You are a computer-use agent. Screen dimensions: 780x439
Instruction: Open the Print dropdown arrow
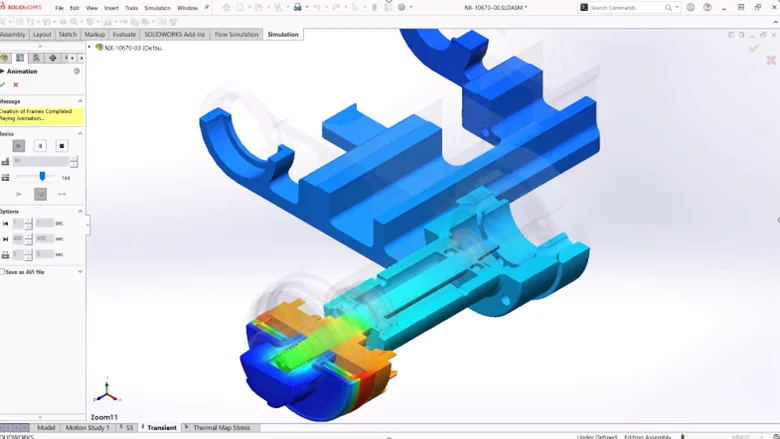[307, 7]
